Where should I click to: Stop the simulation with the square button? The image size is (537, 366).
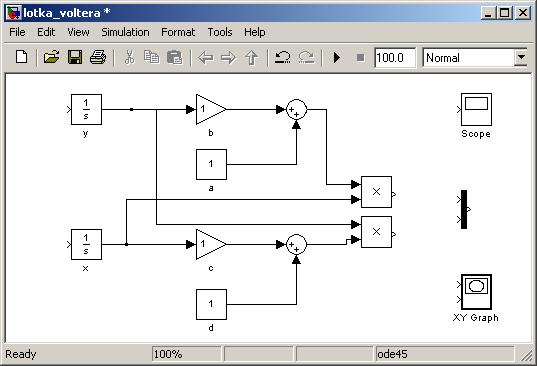pos(360,58)
